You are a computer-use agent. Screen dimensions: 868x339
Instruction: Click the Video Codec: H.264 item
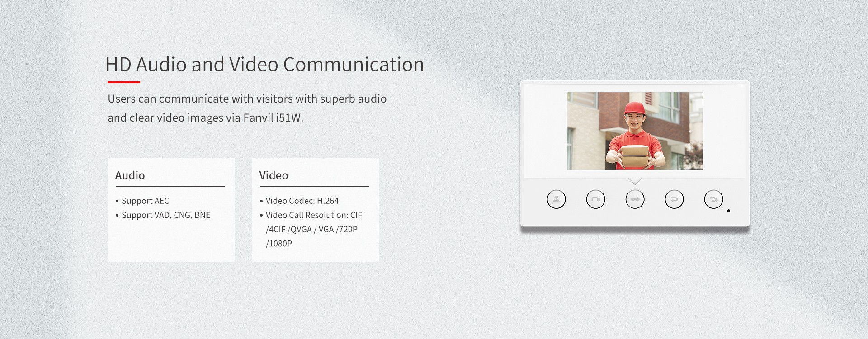pos(299,201)
